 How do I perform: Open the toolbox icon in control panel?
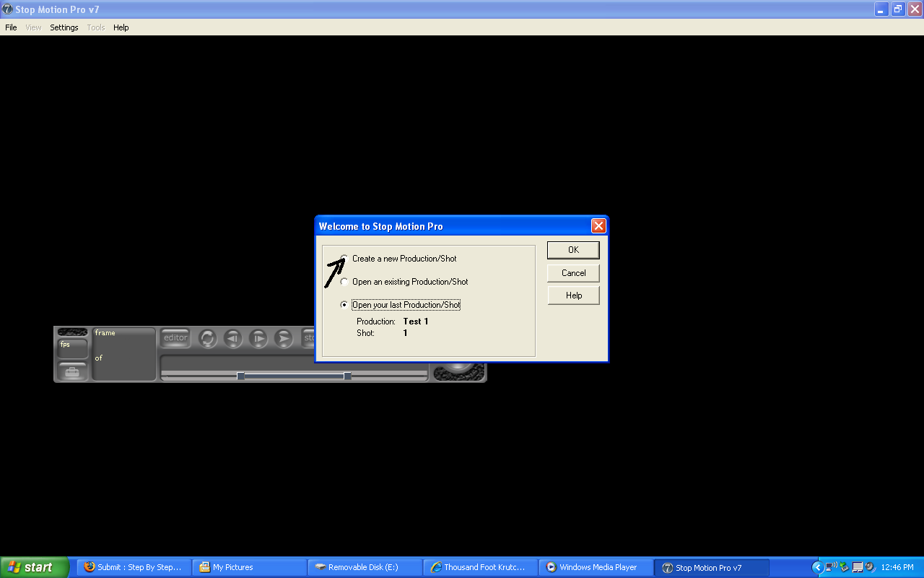click(72, 372)
